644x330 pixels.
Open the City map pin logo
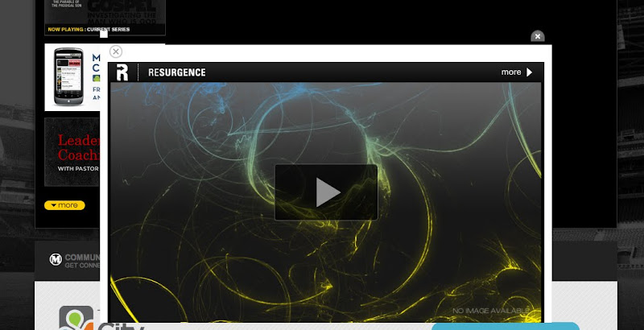tap(76, 318)
